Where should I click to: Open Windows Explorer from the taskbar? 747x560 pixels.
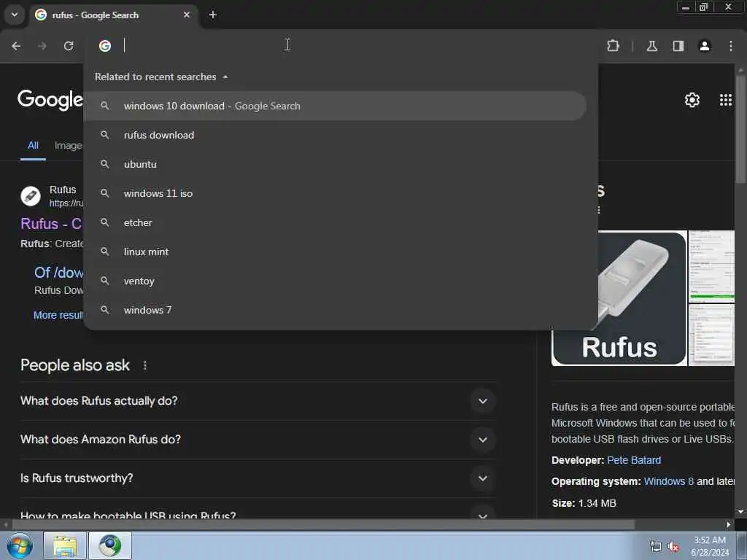tap(65, 545)
